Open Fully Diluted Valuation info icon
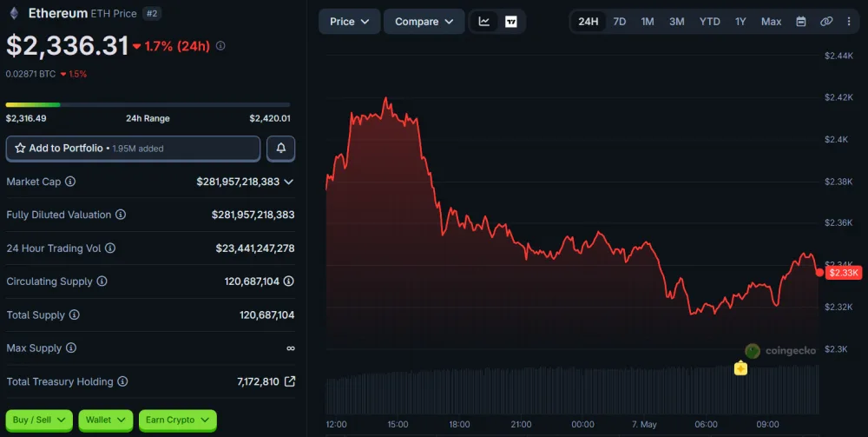The height and width of the screenshot is (437, 868). pos(121,215)
